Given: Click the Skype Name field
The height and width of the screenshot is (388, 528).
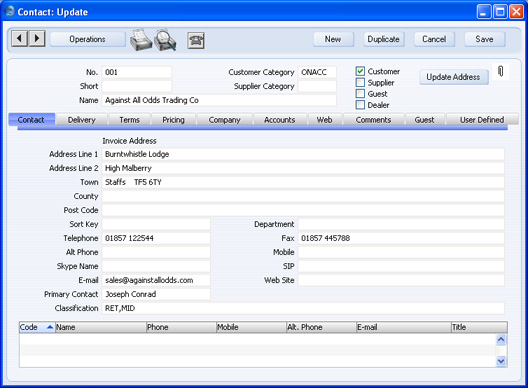Looking at the screenshot, I should (x=156, y=266).
